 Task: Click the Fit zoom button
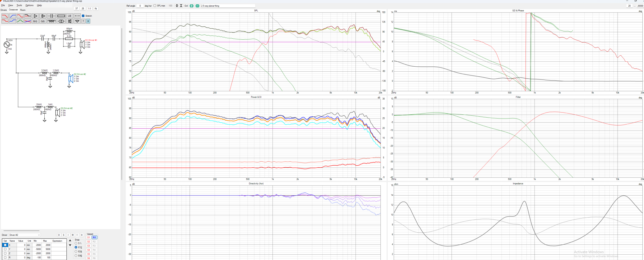tap(96, 8)
